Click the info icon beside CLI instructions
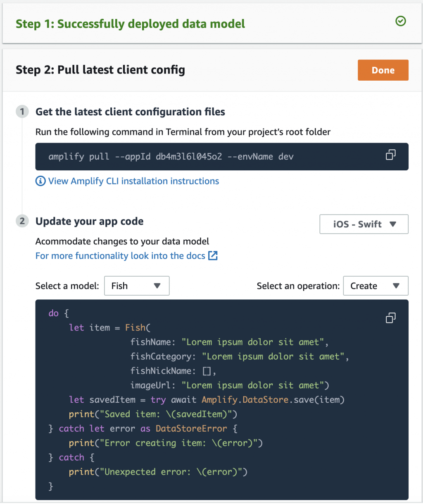The image size is (423, 504). point(40,181)
